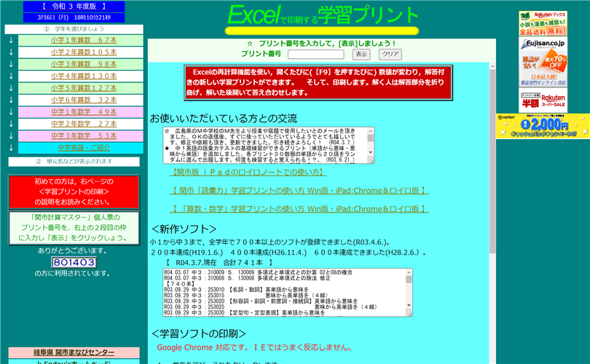Open 小学5年算数 127本 link

[84, 88]
